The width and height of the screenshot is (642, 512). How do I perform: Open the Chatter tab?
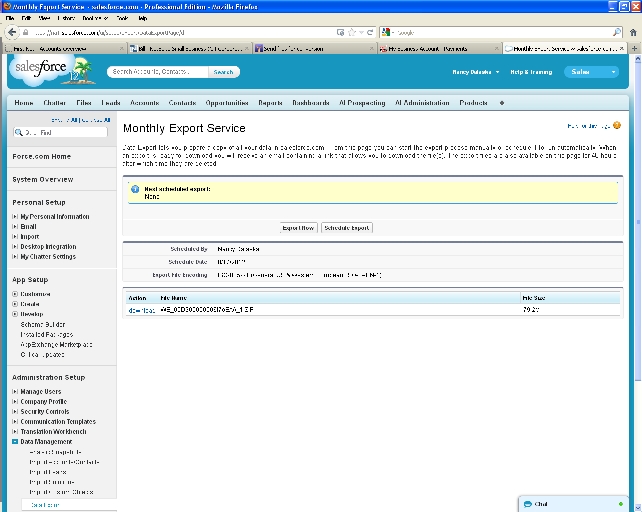(54, 103)
